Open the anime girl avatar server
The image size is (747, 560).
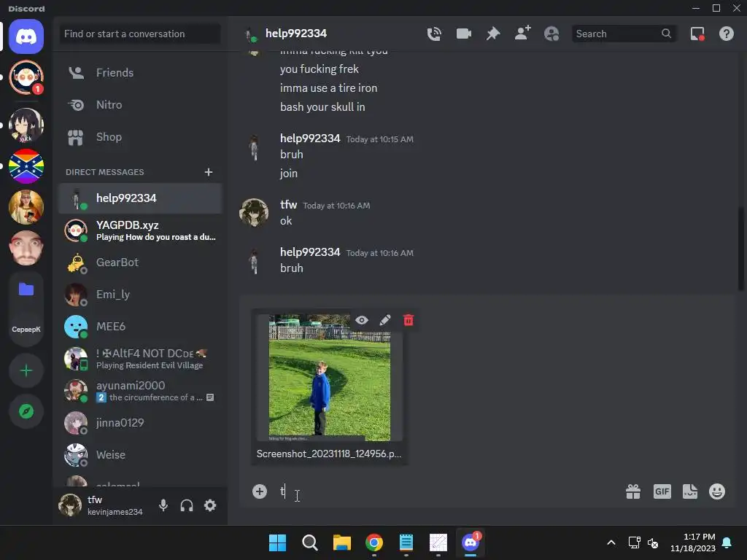tap(26, 125)
